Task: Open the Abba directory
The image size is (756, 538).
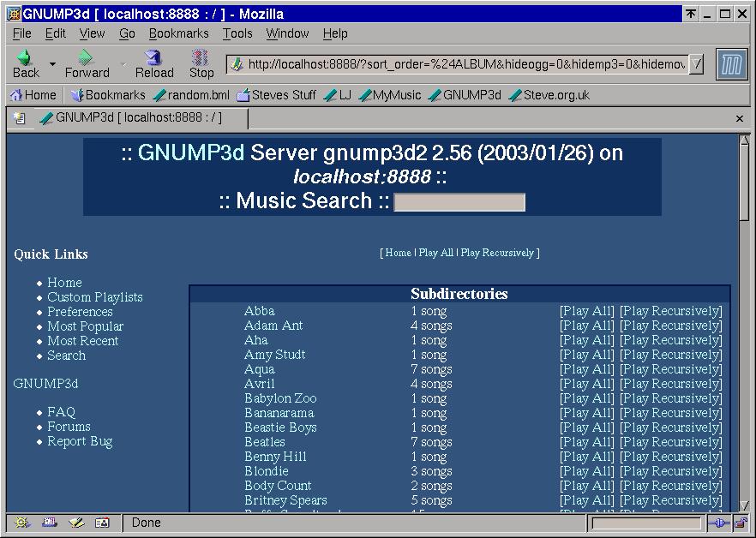Action: [260, 311]
